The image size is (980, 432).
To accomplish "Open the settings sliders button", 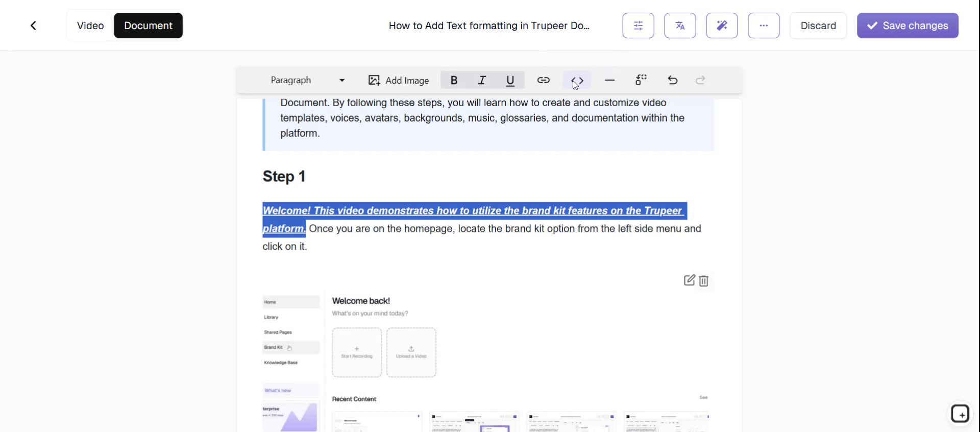I will coord(638,26).
